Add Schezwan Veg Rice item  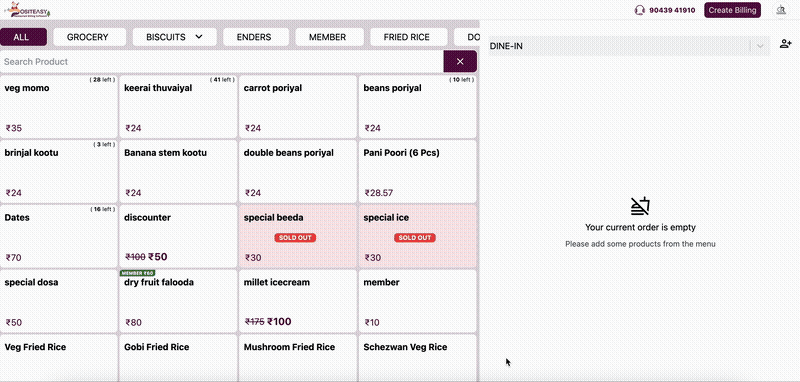pos(418,358)
